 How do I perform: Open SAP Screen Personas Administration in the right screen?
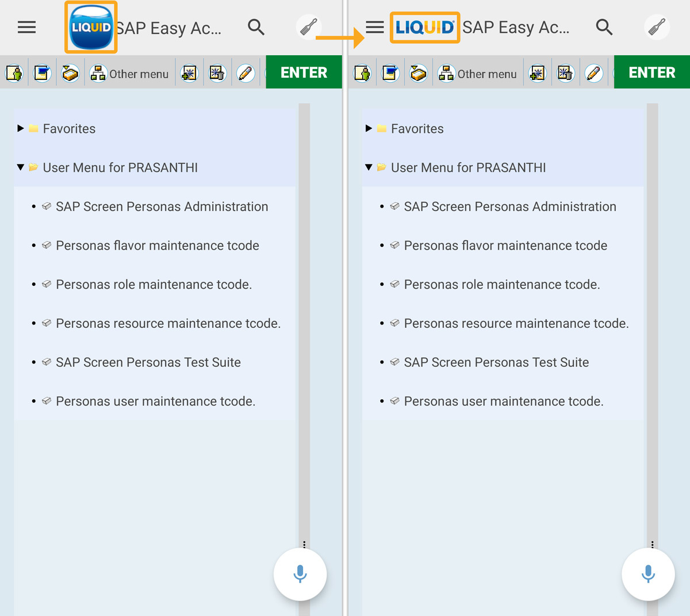(x=509, y=206)
